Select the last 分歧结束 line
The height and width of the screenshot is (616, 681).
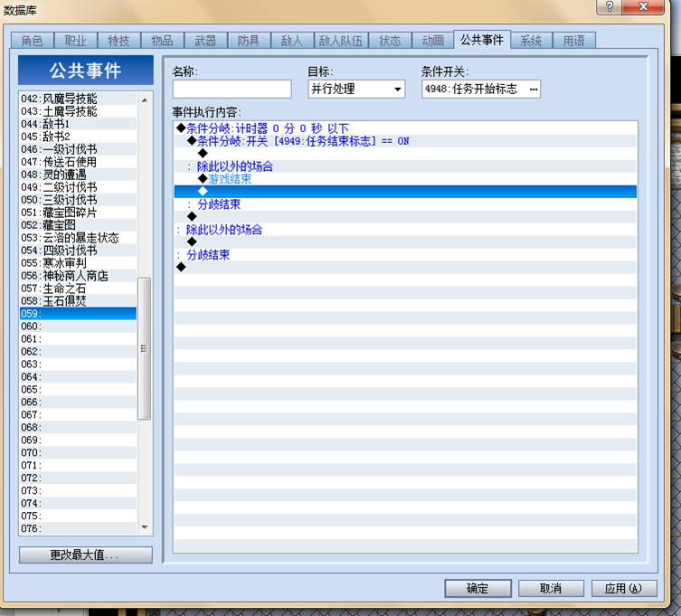coord(406,254)
